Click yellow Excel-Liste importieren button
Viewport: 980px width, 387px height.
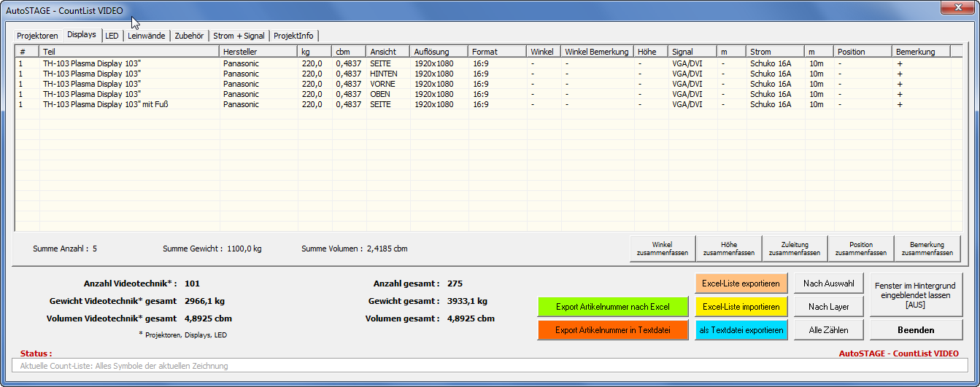click(741, 307)
